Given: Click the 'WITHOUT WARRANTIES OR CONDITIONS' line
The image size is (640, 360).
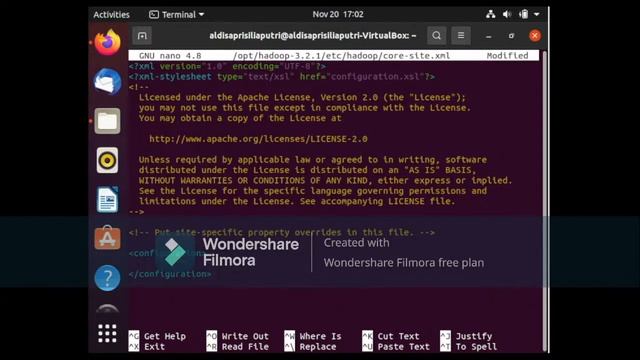Looking at the screenshot, I should 325,180.
